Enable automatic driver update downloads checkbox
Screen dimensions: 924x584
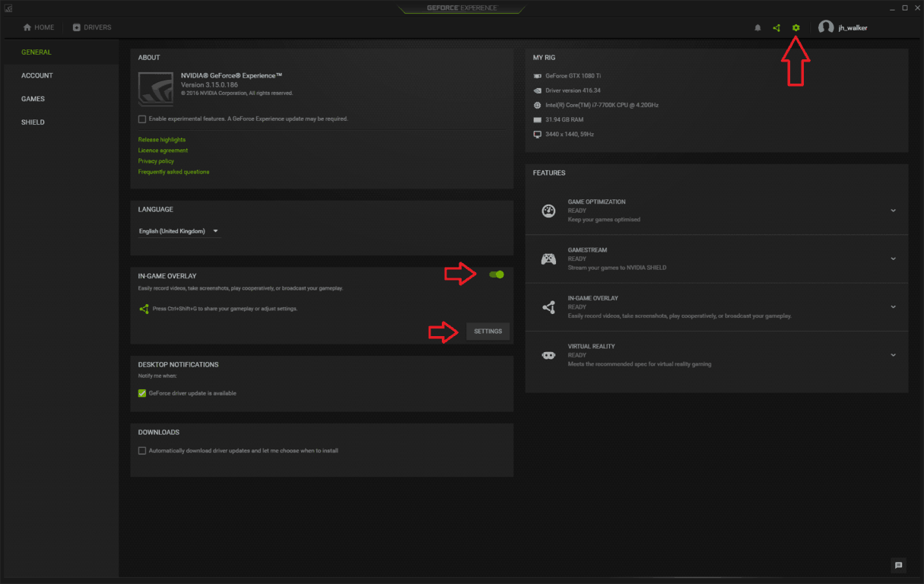(142, 451)
